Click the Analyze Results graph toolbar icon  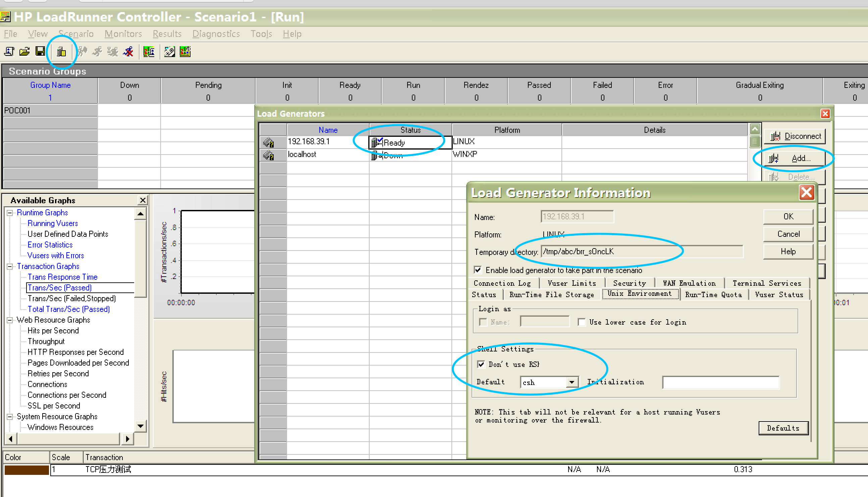pos(149,52)
